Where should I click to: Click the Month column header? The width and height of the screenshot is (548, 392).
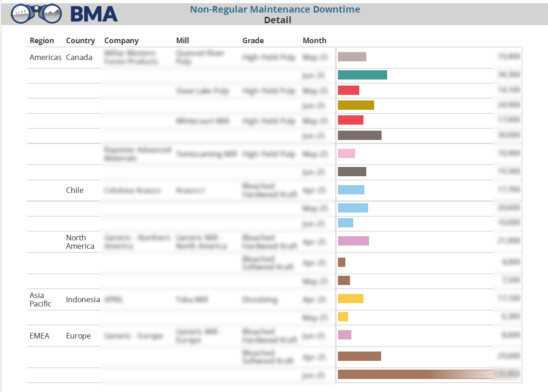click(315, 40)
